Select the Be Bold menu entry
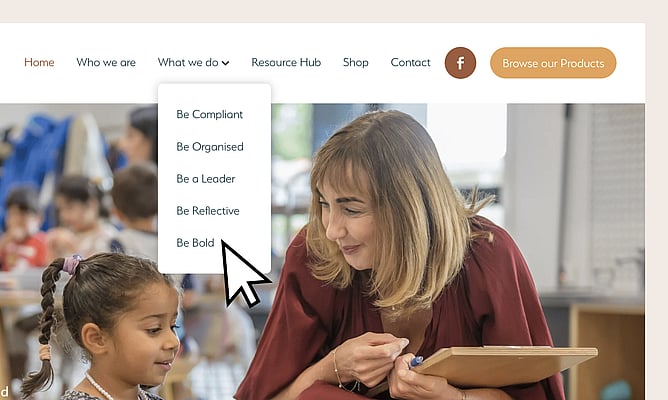 coord(195,243)
